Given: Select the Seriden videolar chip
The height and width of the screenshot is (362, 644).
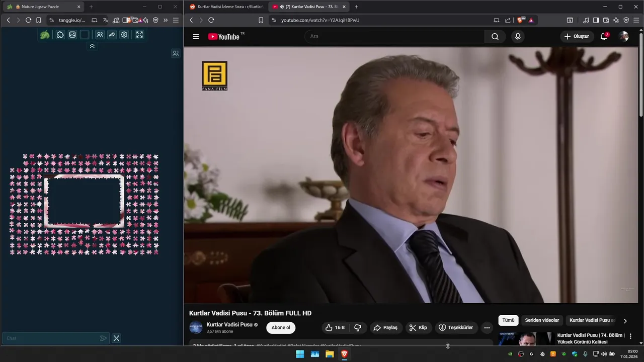Looking at the screenshot, I should pos(542,320).
